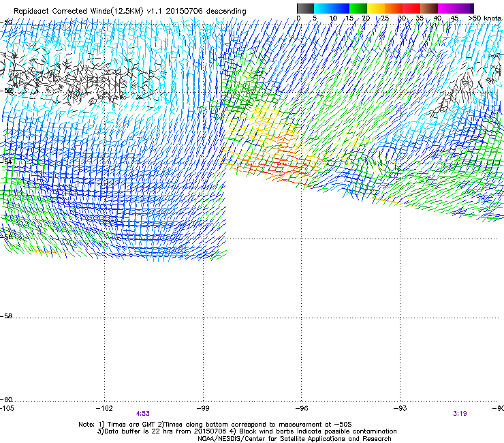Click legend tick label '5'
This screenshot has height=443, width=504.
315,18
